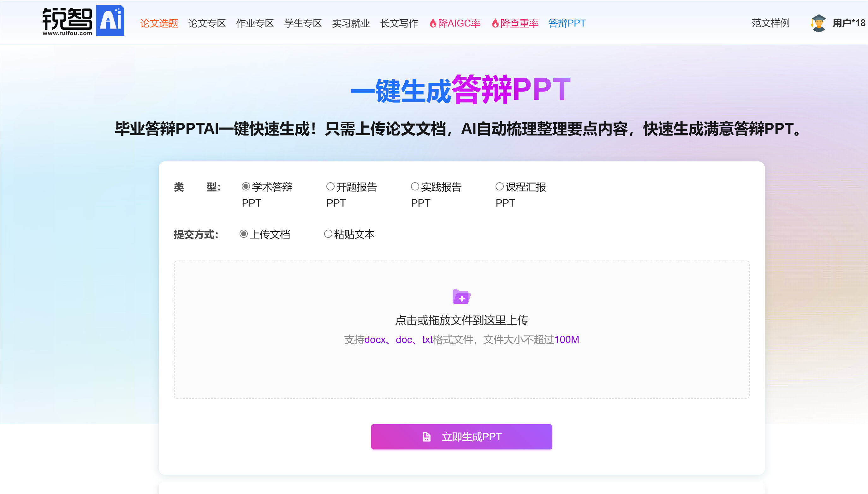Click the 类型 field label
Screen dimensions: 868x494
(197, 187)
